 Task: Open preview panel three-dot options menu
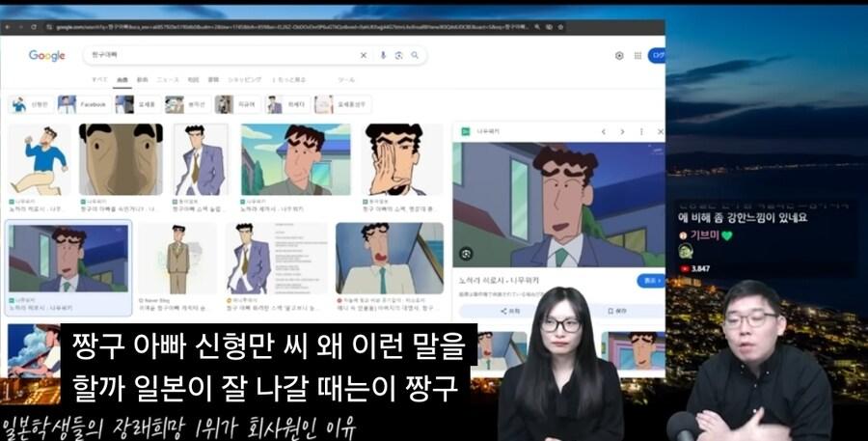[x=641, y=132]
